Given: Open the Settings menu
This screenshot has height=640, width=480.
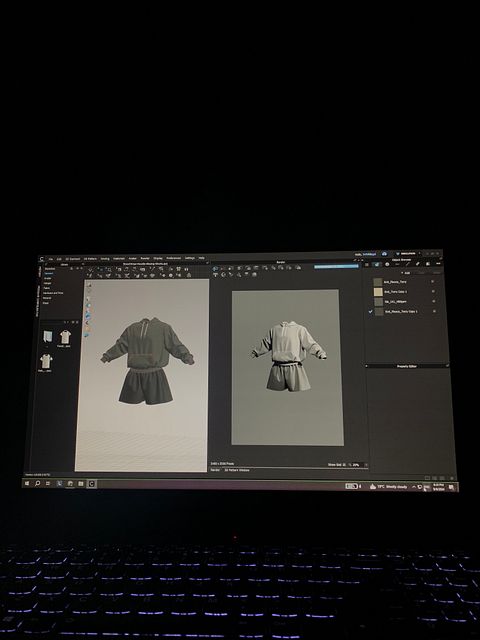Looking at the screenshot, I should coord(190,258).
